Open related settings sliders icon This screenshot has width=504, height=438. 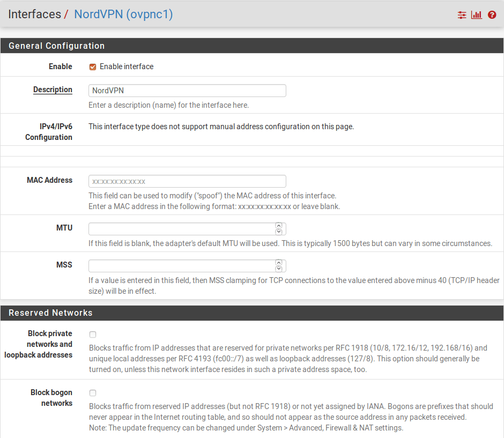[462, 15]
